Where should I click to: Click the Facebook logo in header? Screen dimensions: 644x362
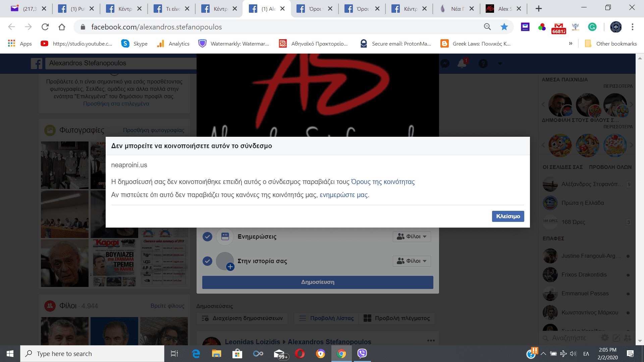click(x=37, y=63)
